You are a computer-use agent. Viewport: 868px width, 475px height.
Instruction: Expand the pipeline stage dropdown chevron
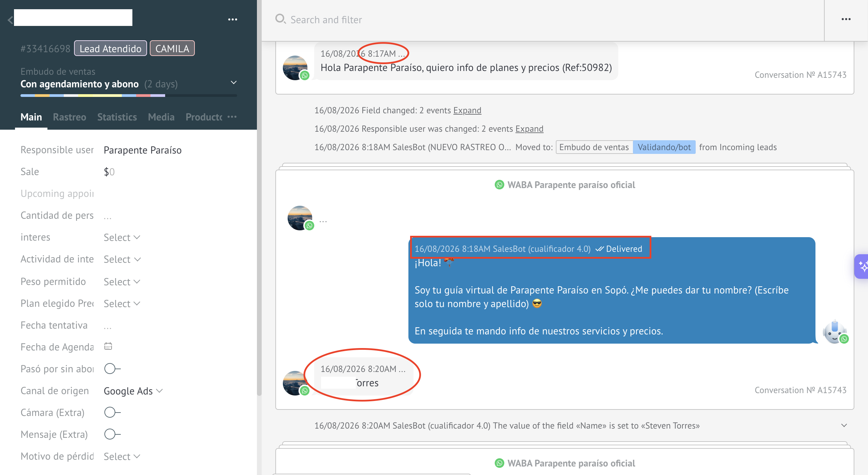234,83
